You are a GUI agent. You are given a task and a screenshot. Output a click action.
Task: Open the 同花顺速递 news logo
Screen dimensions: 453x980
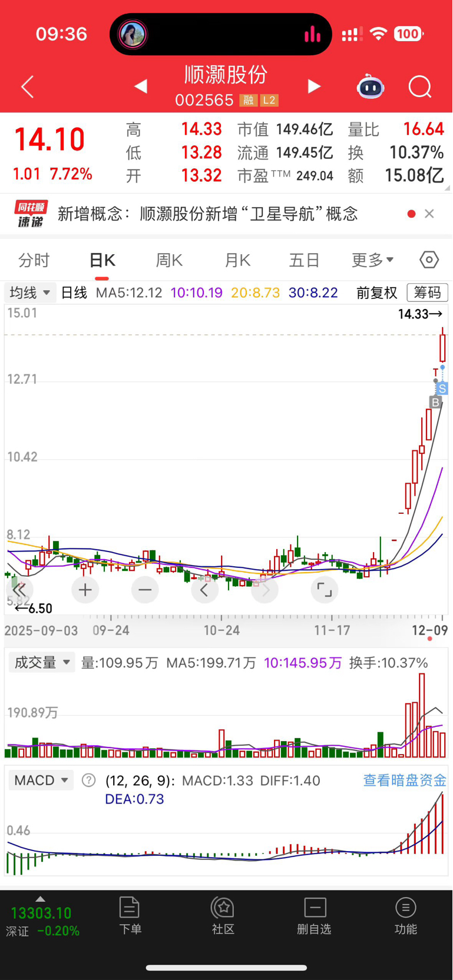click(x=31, y=214)
